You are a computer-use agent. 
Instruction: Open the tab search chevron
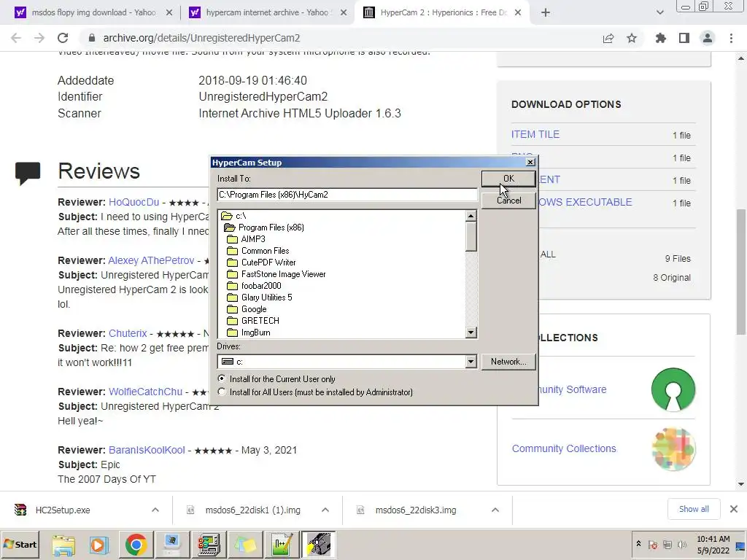(659, 13)
